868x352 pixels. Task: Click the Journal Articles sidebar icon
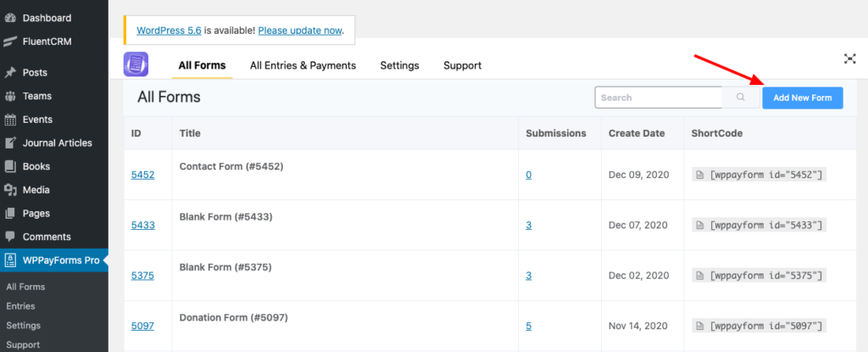click(11, 143)
